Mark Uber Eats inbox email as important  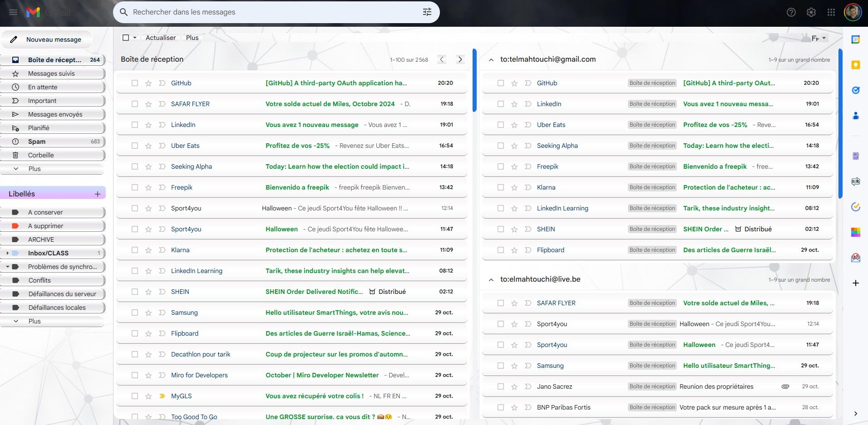[x=162, y=146]
